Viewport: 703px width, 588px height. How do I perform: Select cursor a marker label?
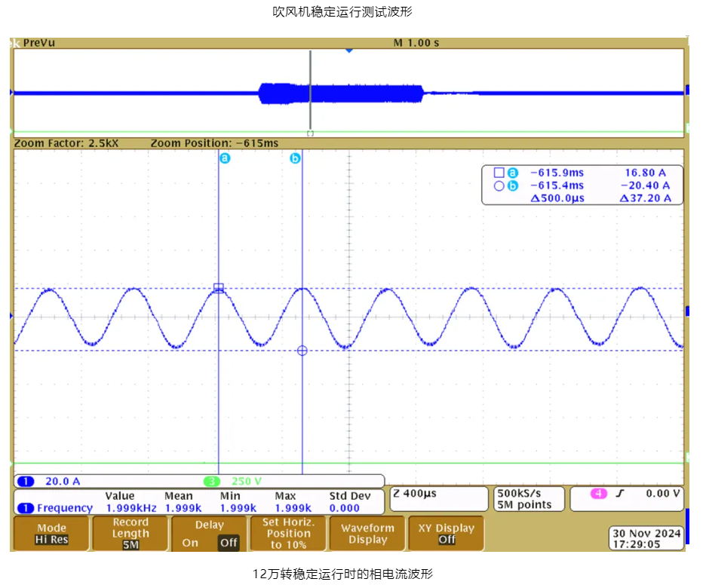pos(225,158)
